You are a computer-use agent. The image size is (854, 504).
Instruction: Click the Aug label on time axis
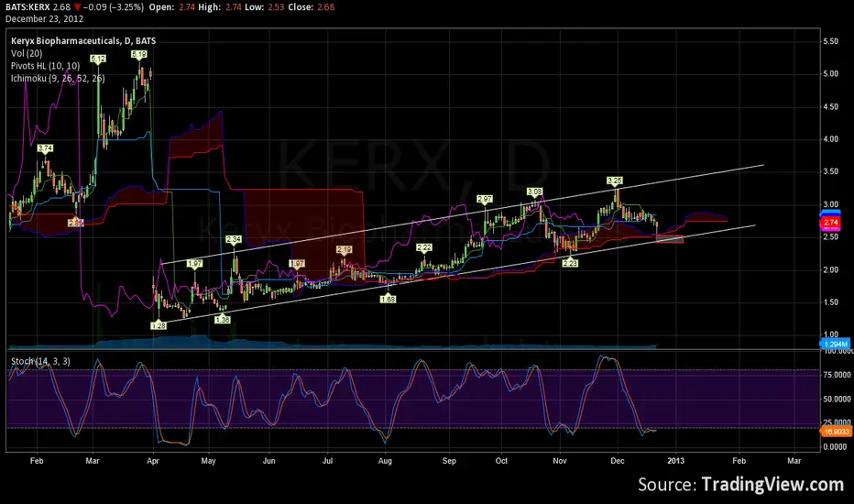point(385,461)
